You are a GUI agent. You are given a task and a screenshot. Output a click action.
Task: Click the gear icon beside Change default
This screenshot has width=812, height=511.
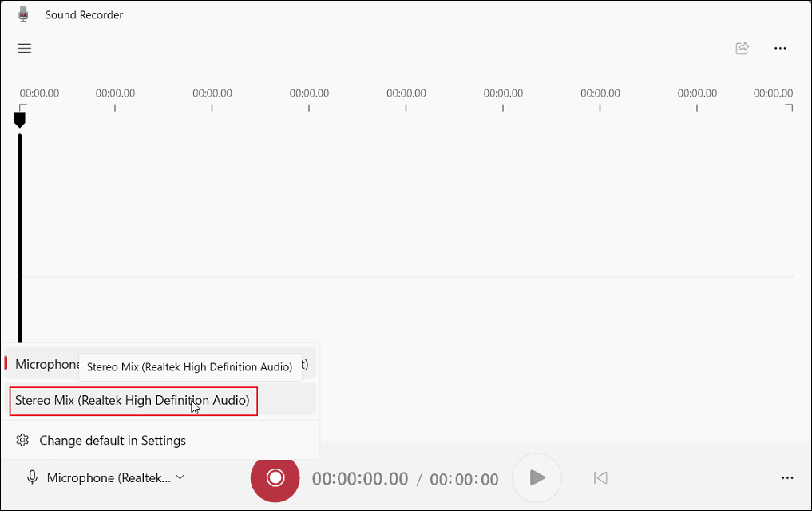pyautogui.click(x=22, y=440)
